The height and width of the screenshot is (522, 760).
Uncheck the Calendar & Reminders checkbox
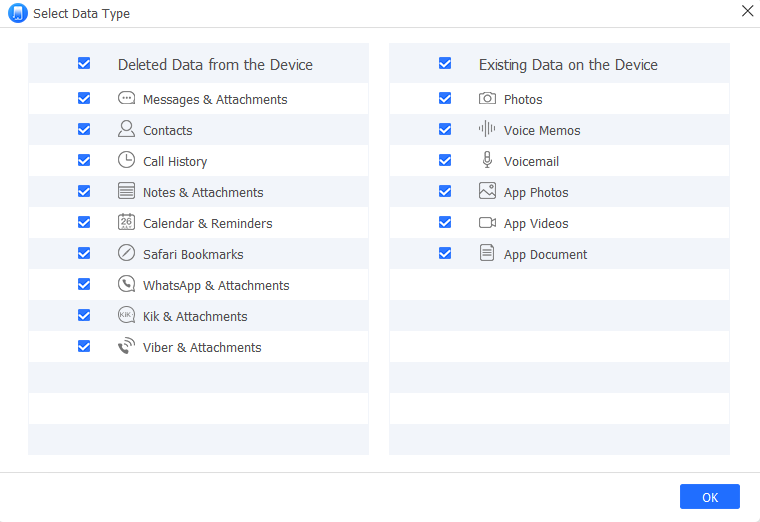point(84,222)
